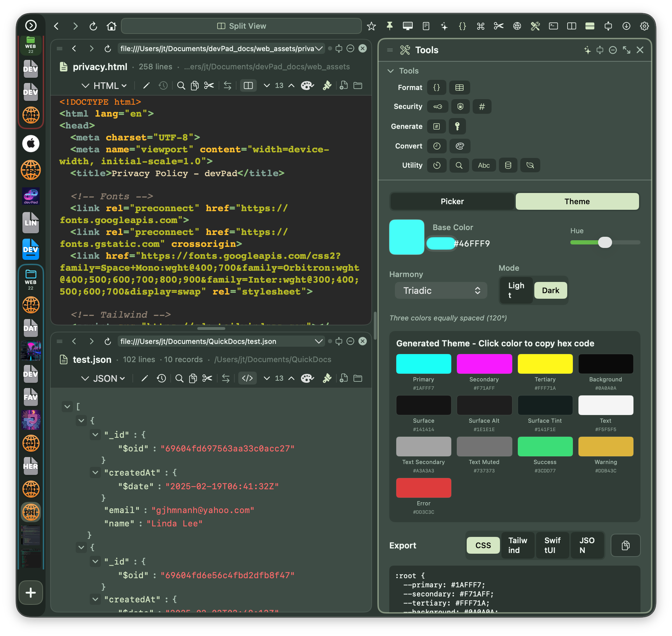Enable Dark mode in the Theme generator
The width and height of the screenshot is (672, 636).
point(550,290)
